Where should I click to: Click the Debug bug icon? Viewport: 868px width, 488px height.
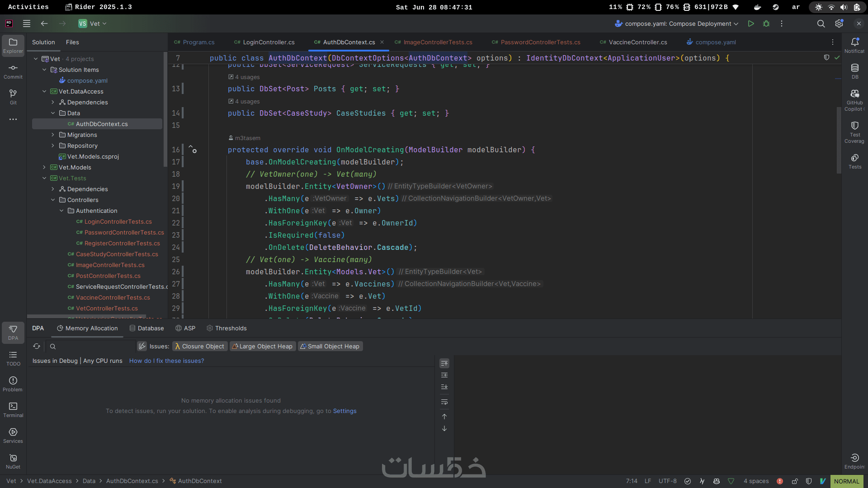[x=766, y=24]
